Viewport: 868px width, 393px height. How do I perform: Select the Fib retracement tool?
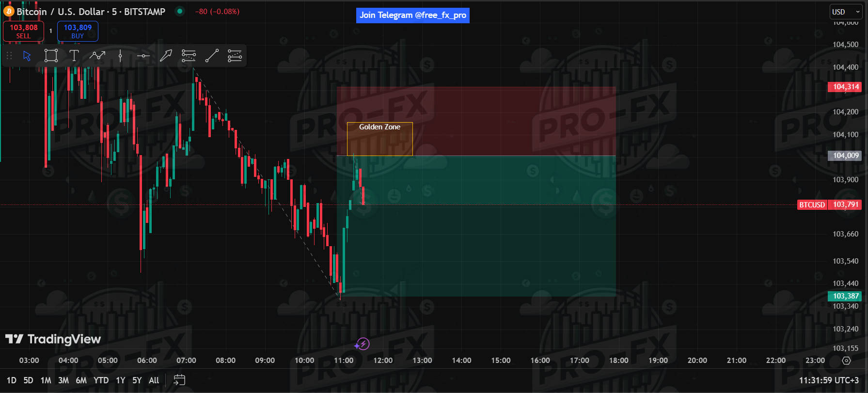[x=189, y=56]
